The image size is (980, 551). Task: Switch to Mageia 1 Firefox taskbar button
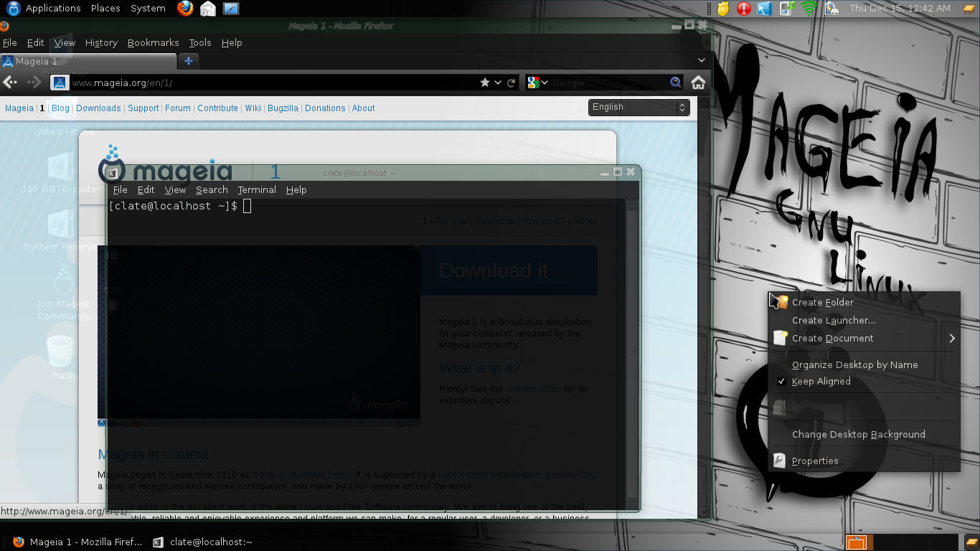click(77, 542)
